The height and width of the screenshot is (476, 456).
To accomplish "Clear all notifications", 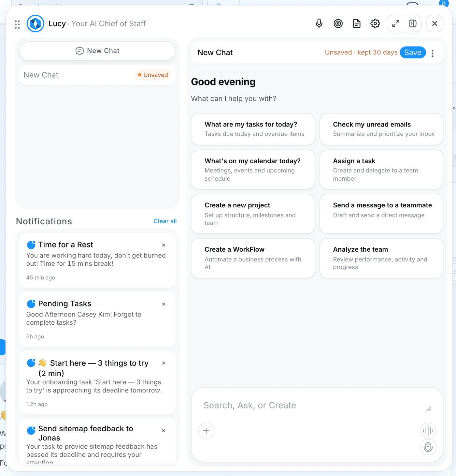I will 165,221.
